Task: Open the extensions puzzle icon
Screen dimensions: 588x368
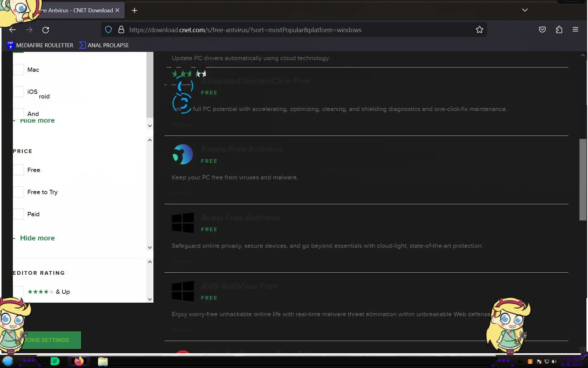Action: click(x=559, y=30)
